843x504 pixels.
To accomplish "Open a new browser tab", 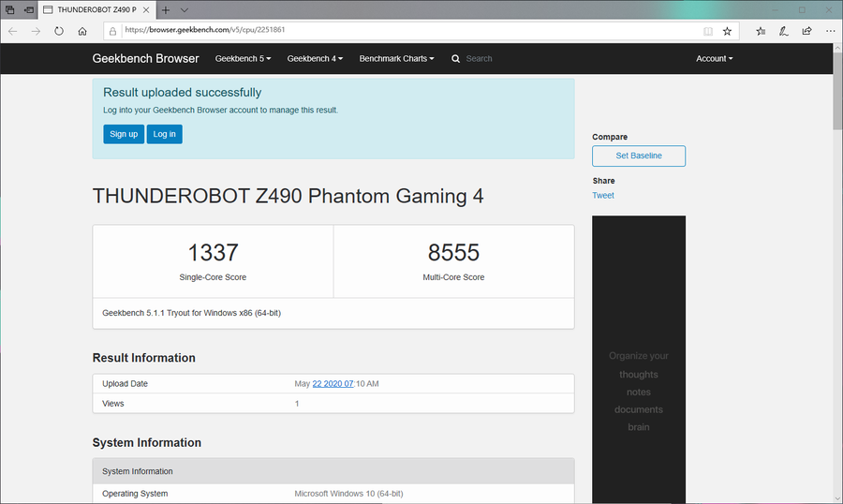I will tap(166, 9).
